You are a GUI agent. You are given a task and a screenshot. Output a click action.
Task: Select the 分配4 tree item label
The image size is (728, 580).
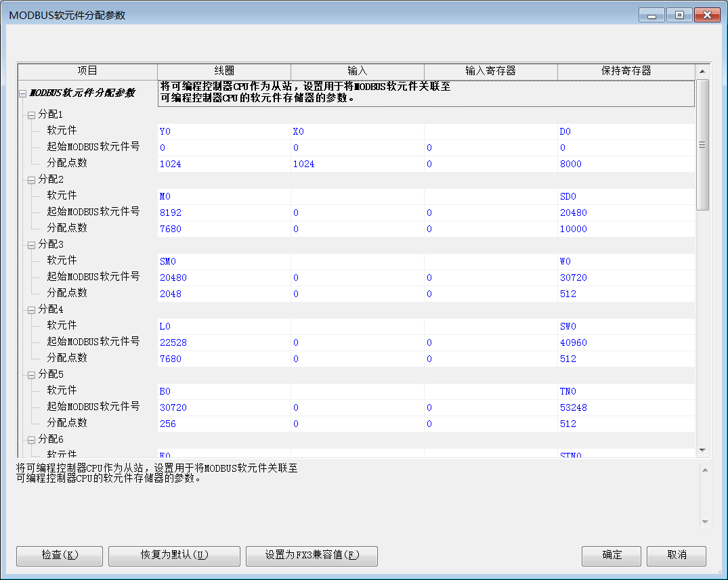[x=51, y=309]
